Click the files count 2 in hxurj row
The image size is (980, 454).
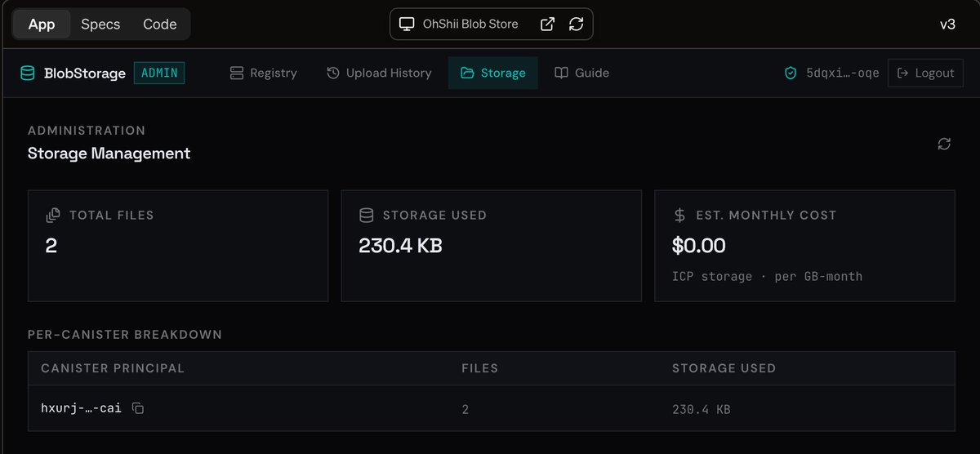[x=465, y=409]
